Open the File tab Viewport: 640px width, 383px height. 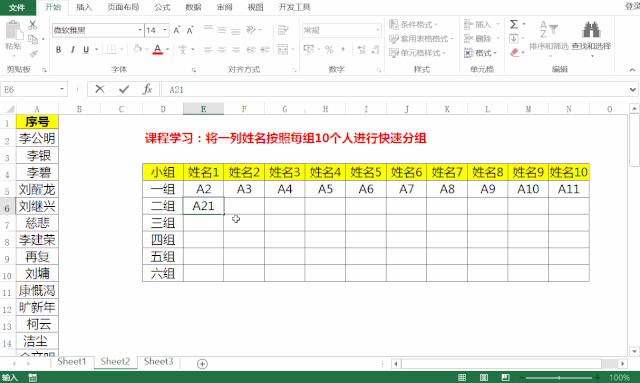click(17, 7)
